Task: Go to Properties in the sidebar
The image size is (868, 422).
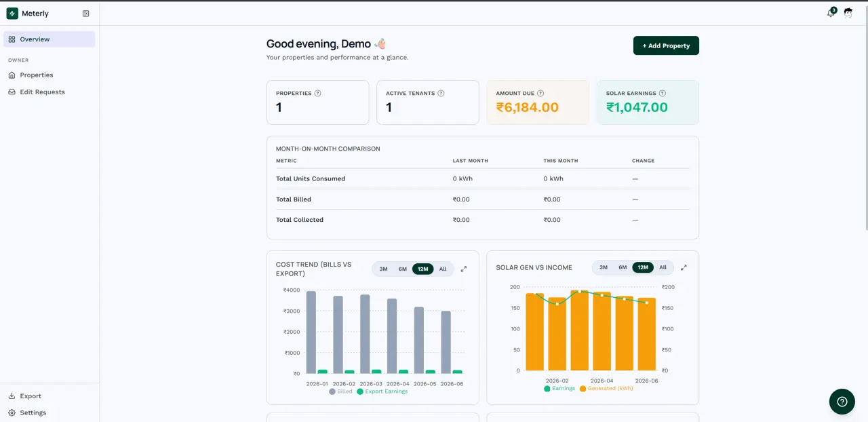Action: [x=37, y=75]
